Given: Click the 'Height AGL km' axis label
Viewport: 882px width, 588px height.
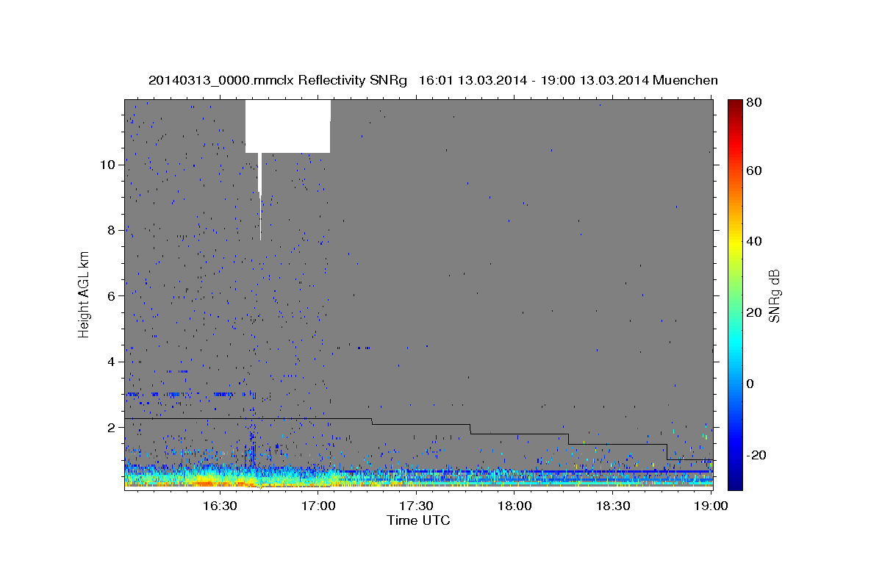Looking at the screenshot, I should pos(85,295).
